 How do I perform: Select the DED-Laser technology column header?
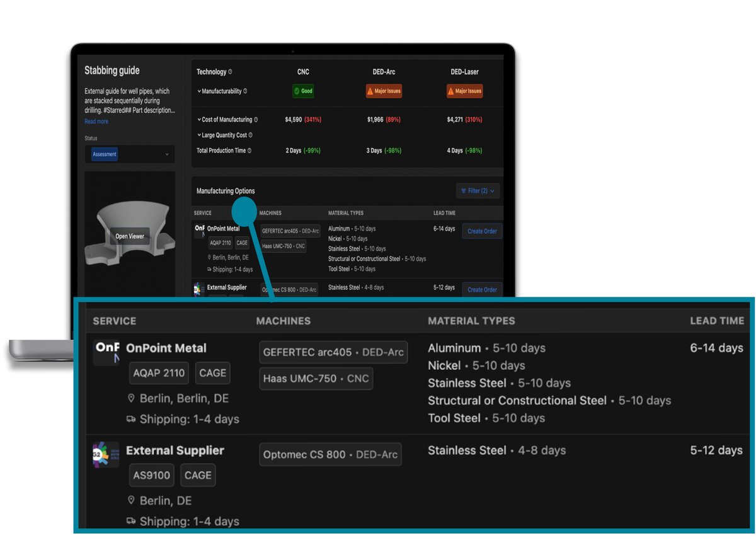(x=464, y=72)
